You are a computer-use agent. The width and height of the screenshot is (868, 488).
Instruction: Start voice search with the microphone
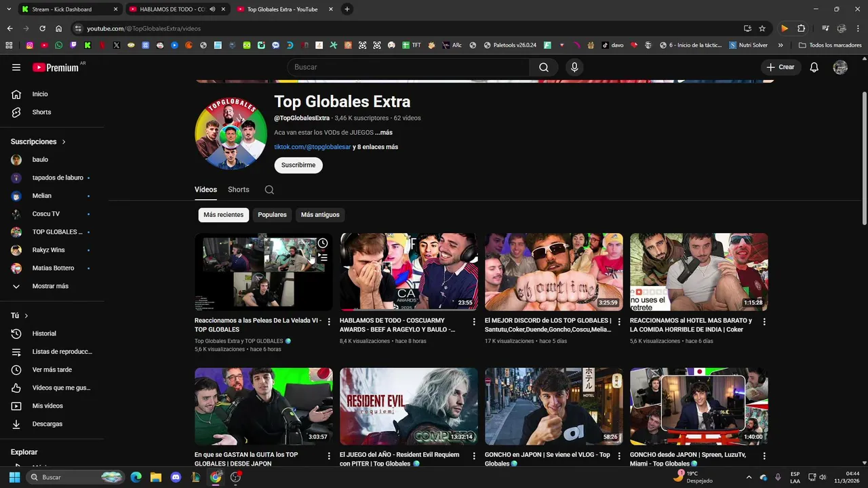[x=574, y=67]
